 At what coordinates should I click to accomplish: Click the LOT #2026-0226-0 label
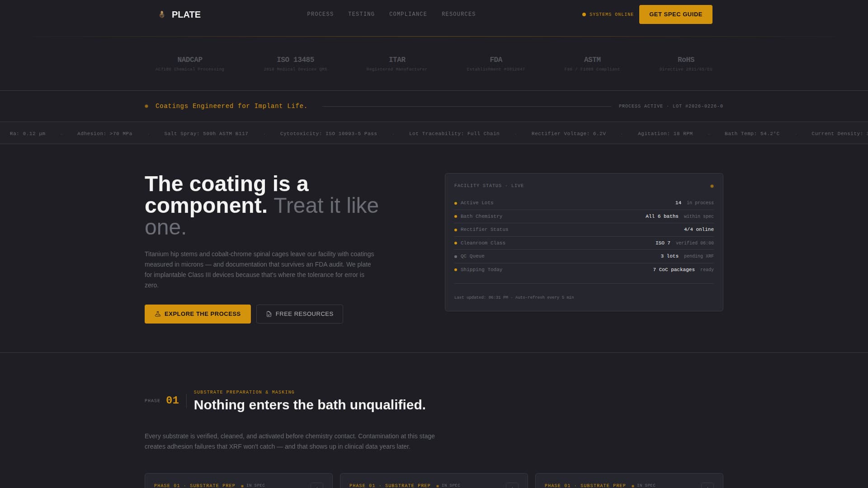click(698, 106)
